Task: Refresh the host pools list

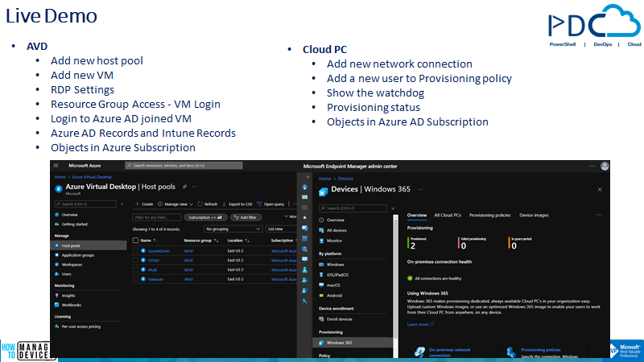Action: [x=208, y=204]
